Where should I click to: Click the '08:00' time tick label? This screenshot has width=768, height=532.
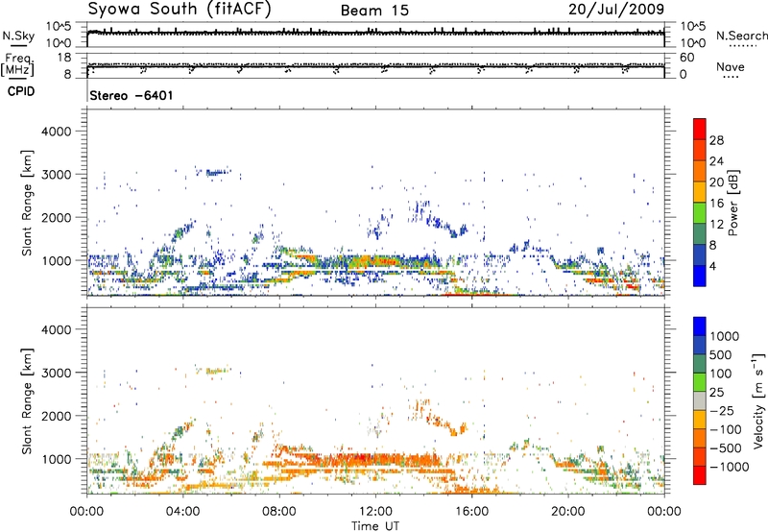279,512
